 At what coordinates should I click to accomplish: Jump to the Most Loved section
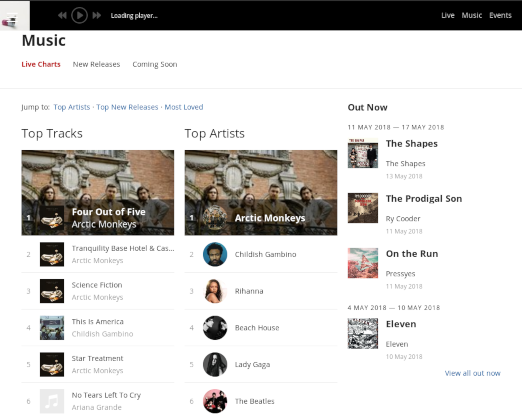(184, 107)
